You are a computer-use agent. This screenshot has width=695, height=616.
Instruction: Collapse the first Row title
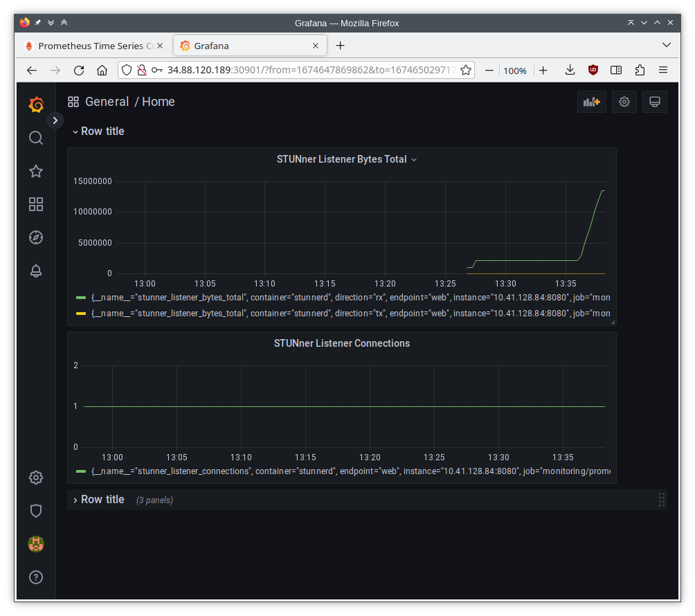pos(98,132)
